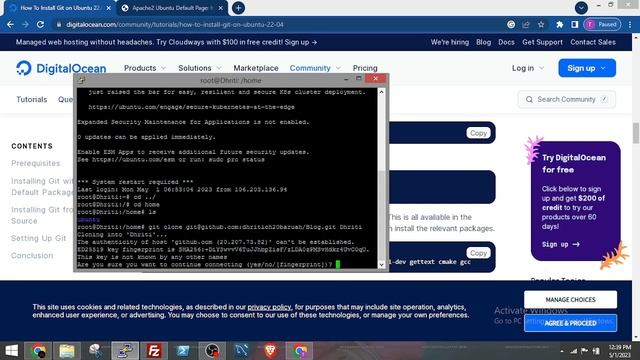The height and width of the screenshot is (360, 640).
Task: Click the network icon in system tray
Action: (573, 351)
